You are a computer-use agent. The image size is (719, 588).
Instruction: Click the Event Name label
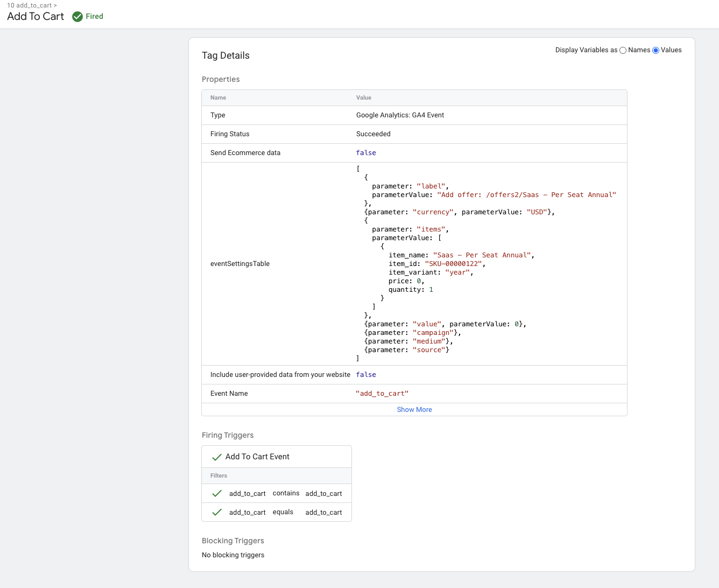tap(229, 394)
